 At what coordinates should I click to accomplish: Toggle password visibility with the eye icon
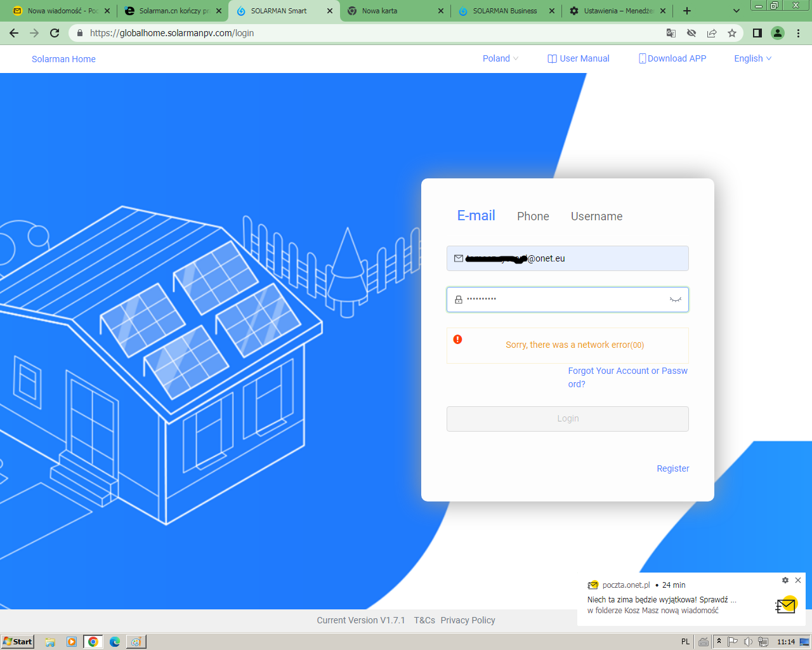(x=676, y=300)
